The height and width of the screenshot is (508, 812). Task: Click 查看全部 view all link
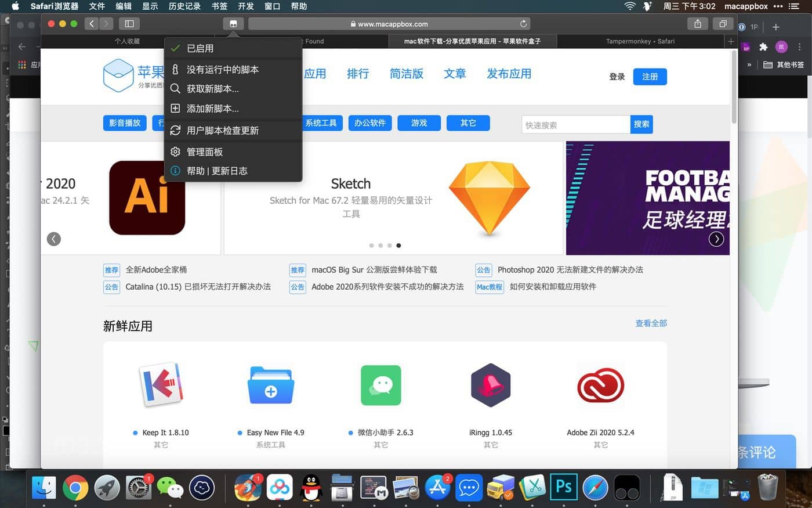pos(651,323)
